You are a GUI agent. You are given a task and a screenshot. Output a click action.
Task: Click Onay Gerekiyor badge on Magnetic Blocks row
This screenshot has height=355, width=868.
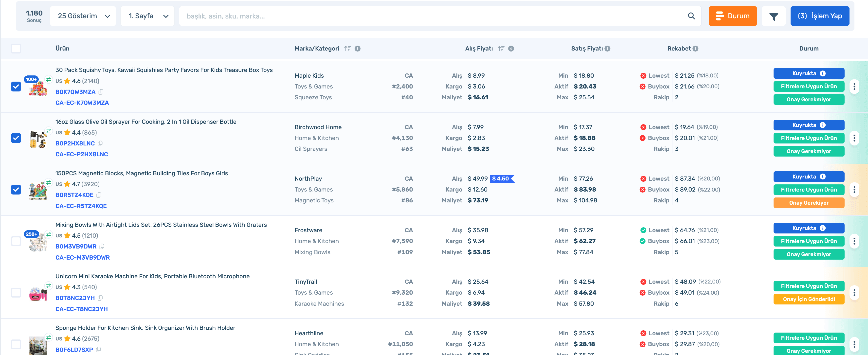809,203
